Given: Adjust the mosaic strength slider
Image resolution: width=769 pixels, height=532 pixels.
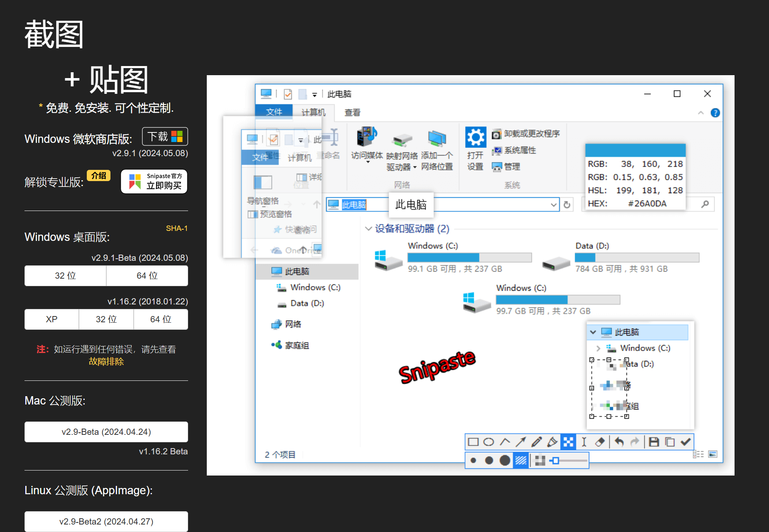Looking at the screenshot, I should click(x=556, y=461).
